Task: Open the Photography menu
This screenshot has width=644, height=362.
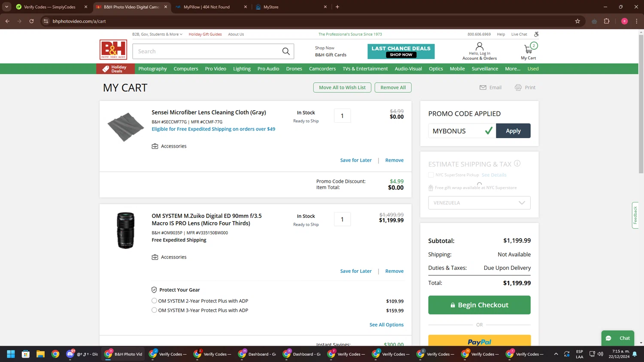Action: [x=152, y=69]
